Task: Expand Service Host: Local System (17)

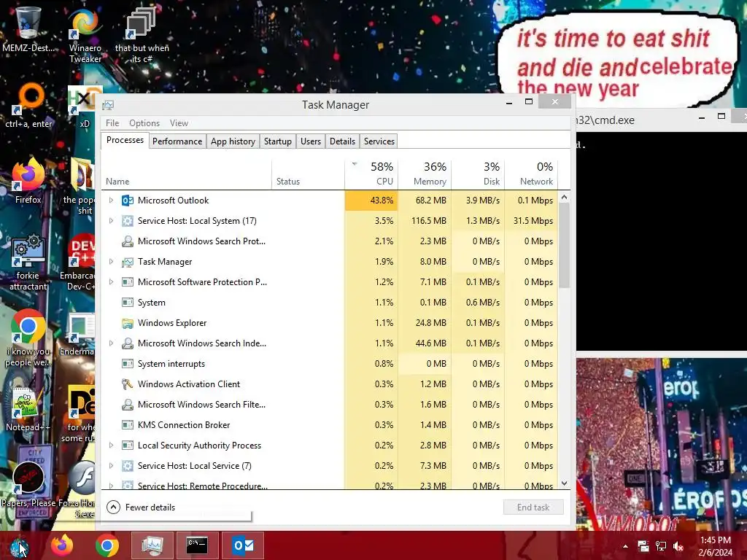Action: 111,221
